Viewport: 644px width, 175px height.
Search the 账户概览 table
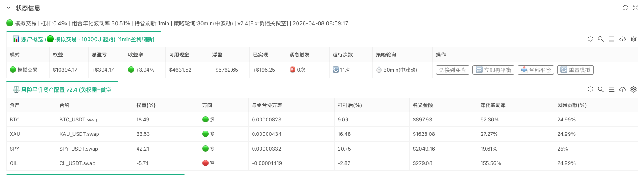601,39
